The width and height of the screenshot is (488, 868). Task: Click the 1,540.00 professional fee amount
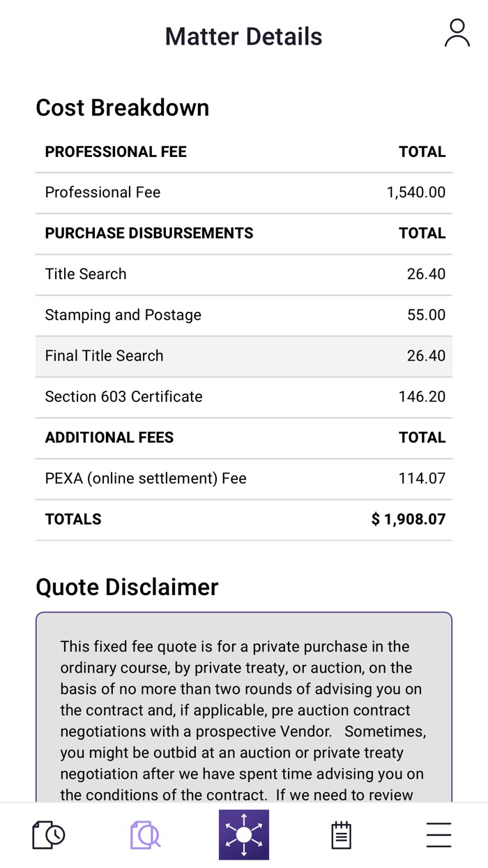coord(416,193)
